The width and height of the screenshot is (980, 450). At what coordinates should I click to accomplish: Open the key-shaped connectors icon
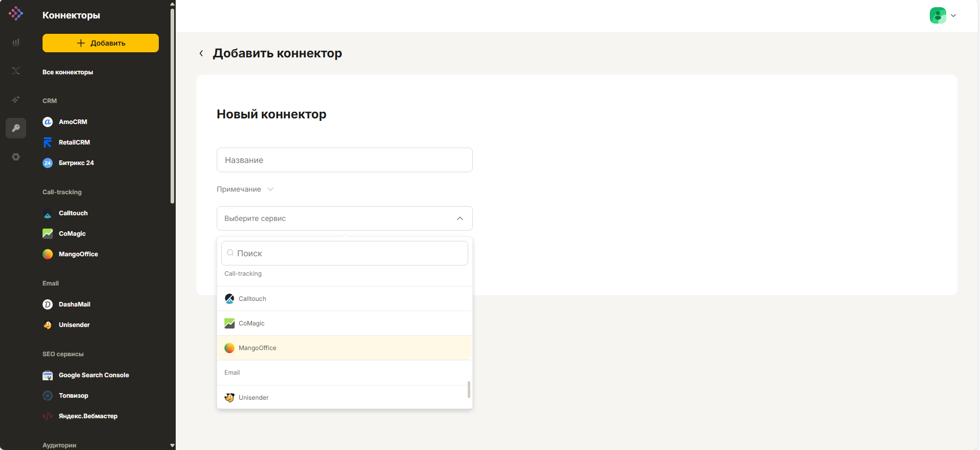pyautogui.click(x=16, y=128)
